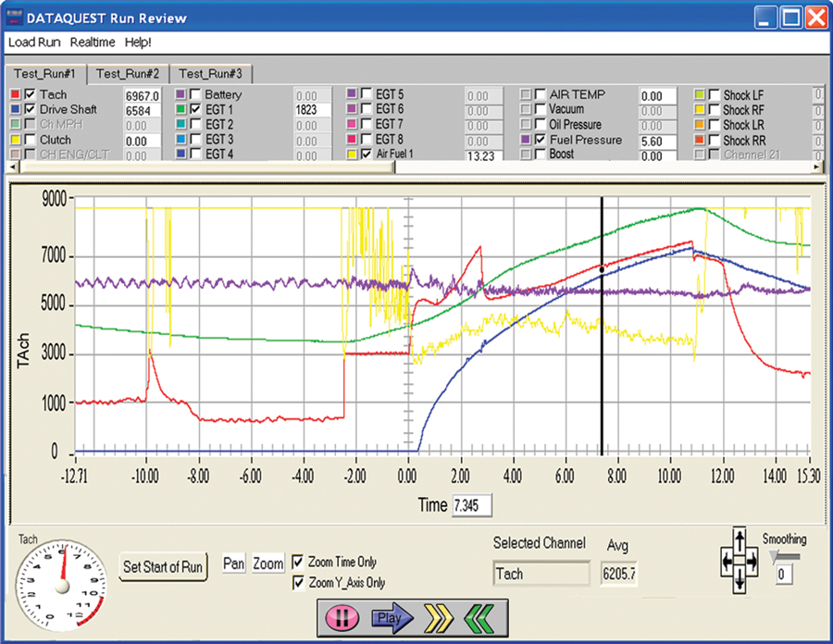Enable the Boost channel checkbox
Image resolution: width=833 pixels, height=644 pixels.
(x=541, y=154)
